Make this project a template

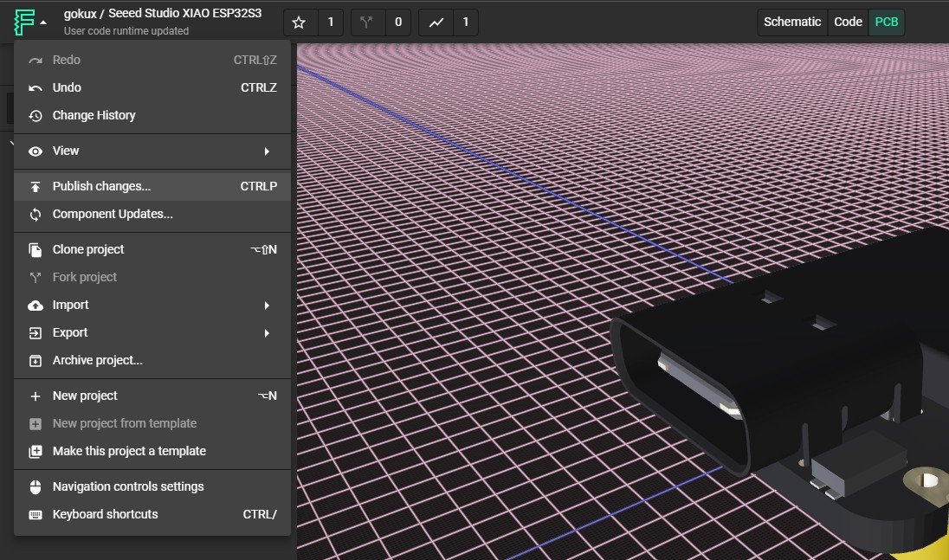click(x=128, y=451)
